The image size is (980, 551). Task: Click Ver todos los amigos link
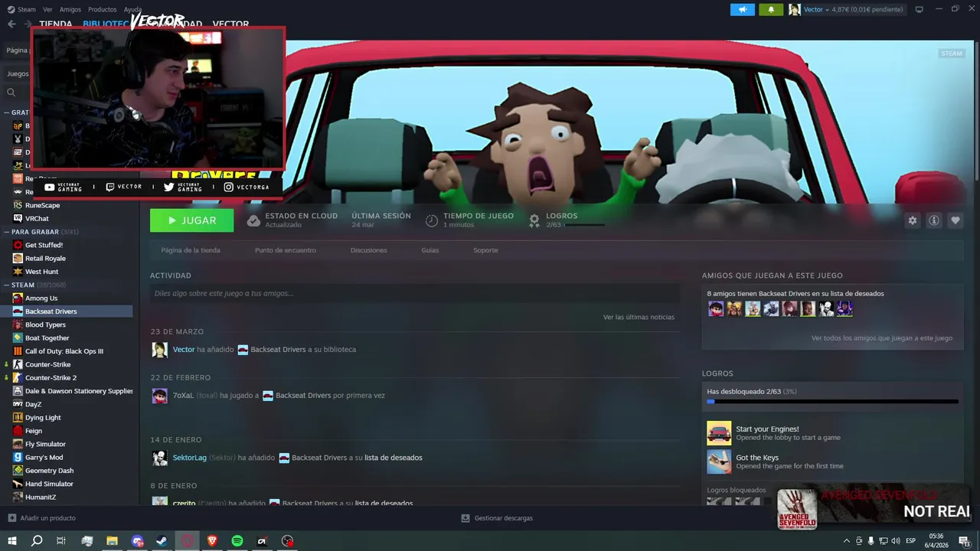click(x=881, y=337)
